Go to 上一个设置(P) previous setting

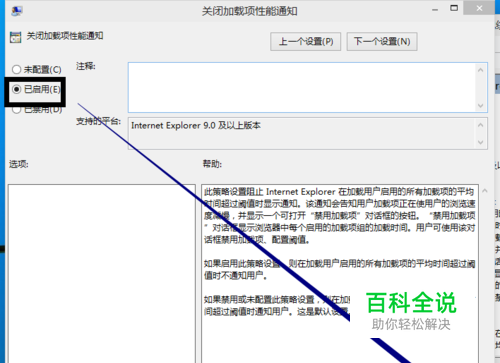[x=305, y=42]
